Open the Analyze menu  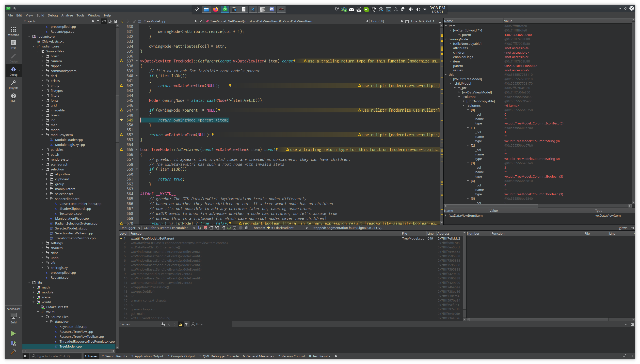point(67,15)
